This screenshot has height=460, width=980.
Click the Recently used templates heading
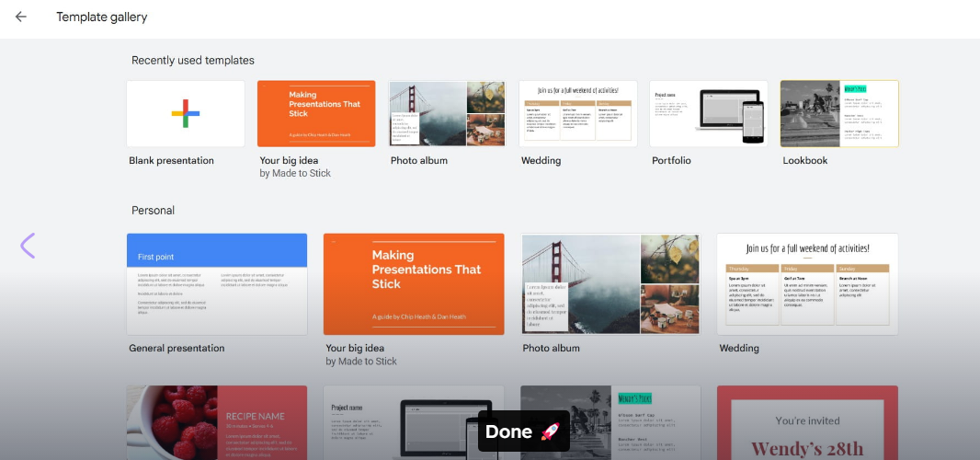click(193, 61)
